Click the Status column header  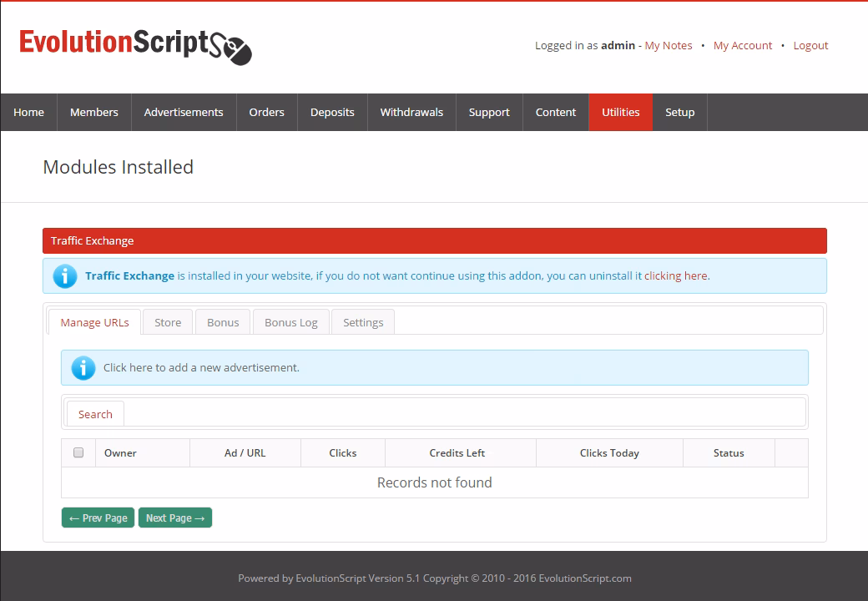pyautogui.click(x=729, y=452)
